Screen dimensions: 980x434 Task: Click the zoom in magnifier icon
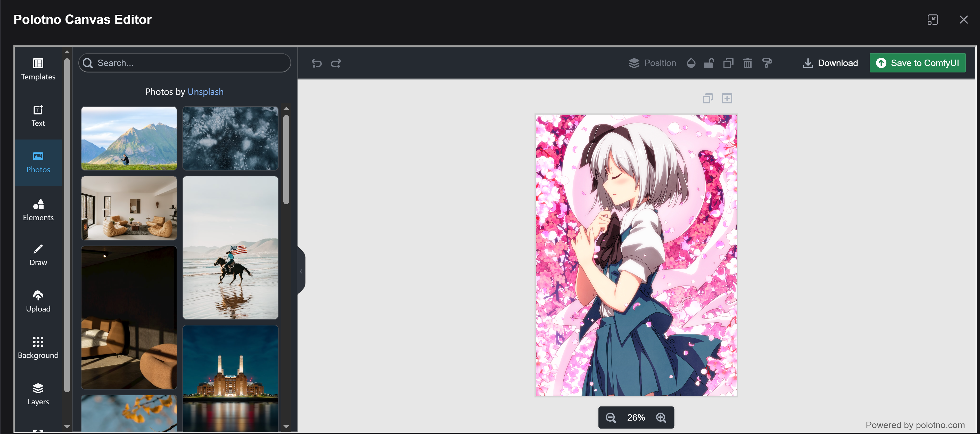click(x=661, y=418)
